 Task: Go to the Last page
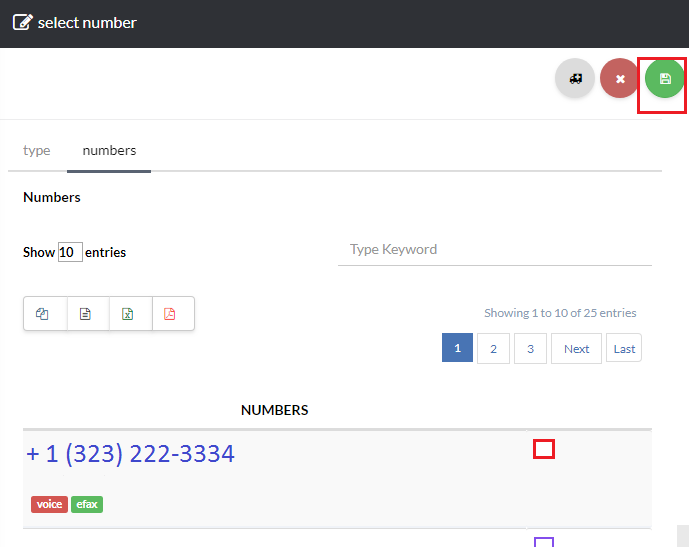624,349
